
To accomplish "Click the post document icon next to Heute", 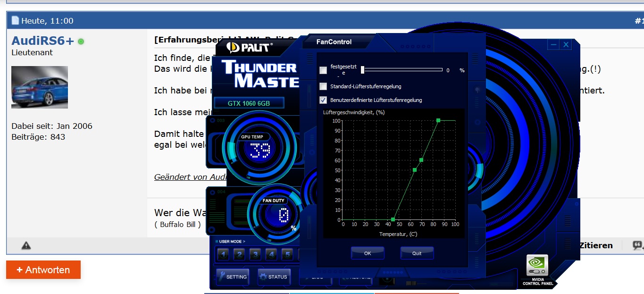I will (x=16, y=20).
